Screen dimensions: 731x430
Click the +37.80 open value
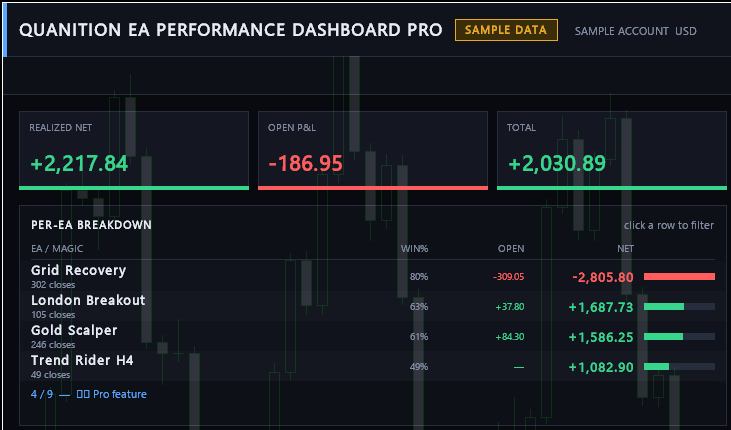coord(510,306)
